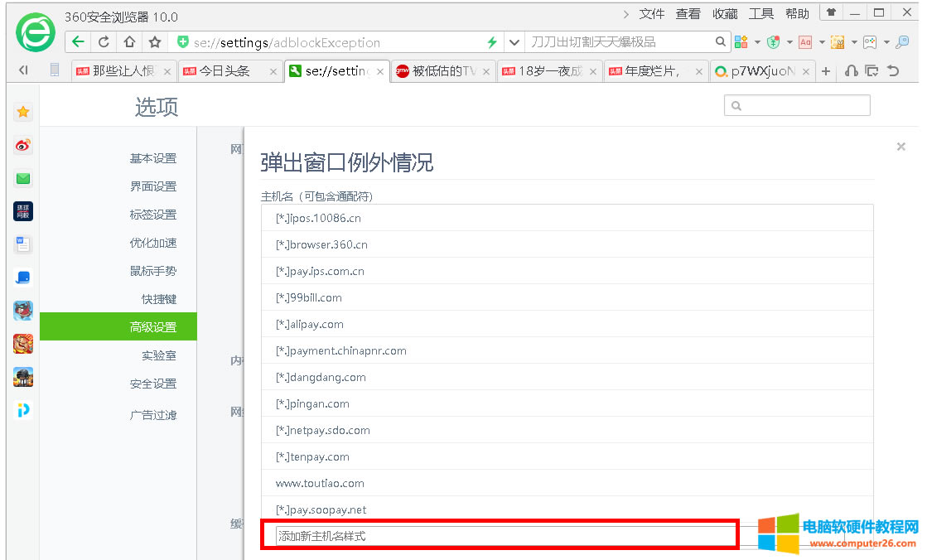This screenshot has height=560, width=927.
Task: Open the Aa font tool in the toolbar
Action: point(804,41)
